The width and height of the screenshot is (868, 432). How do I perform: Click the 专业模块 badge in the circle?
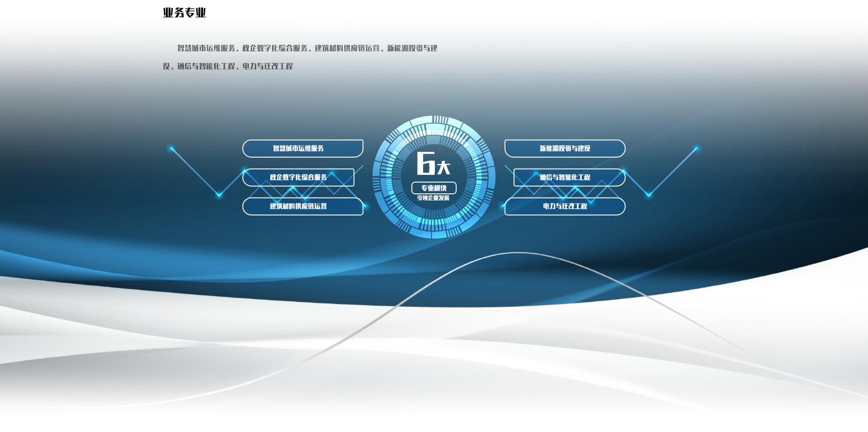(x=434, y=188)
